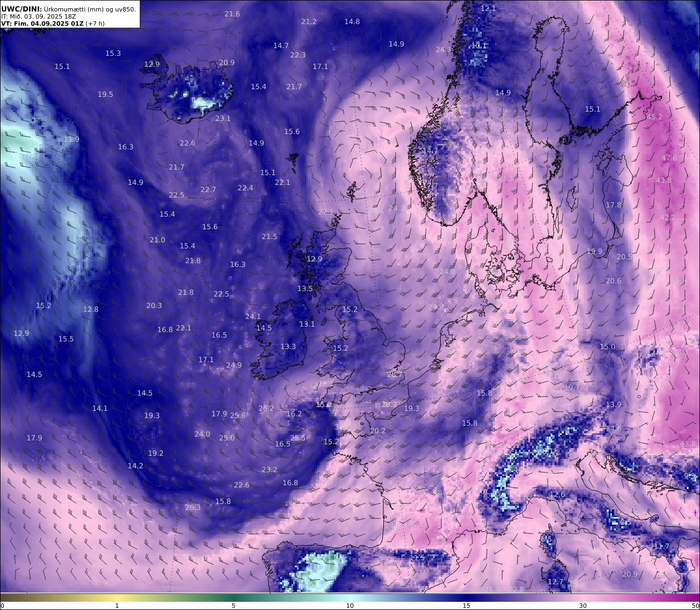Click the map value 20.5
Viewport: 700px width, 610px height.
625,257
